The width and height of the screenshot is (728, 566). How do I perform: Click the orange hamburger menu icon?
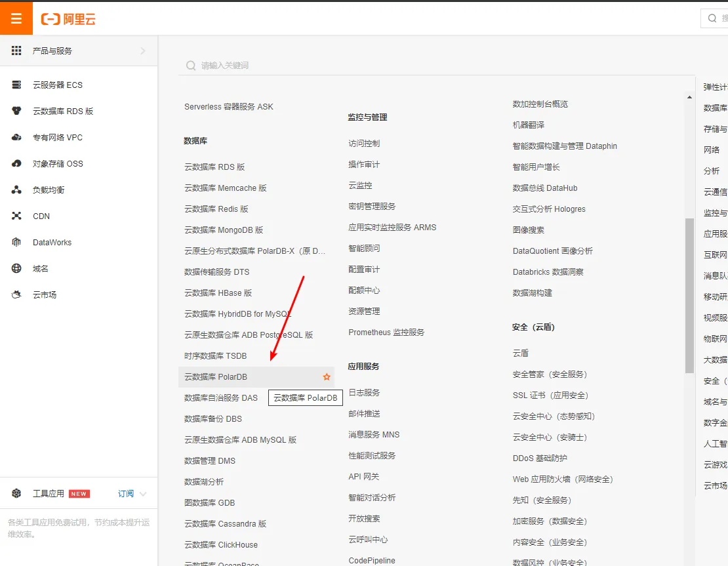click(x=16, y=18)
